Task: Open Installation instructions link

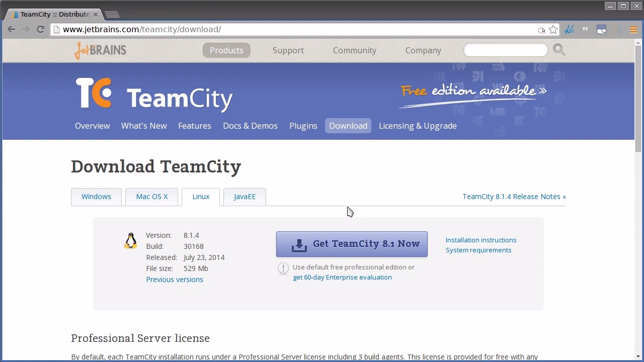Action: [x=481, y=240]
